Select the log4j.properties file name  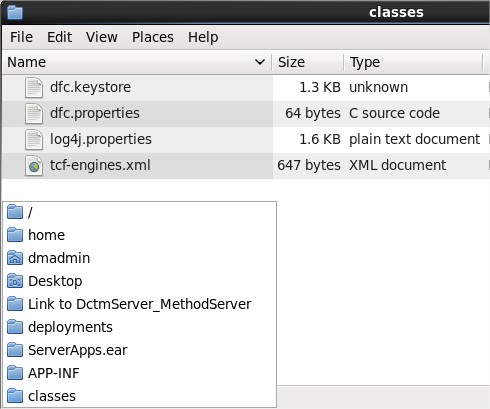click(x=101, y=139)
